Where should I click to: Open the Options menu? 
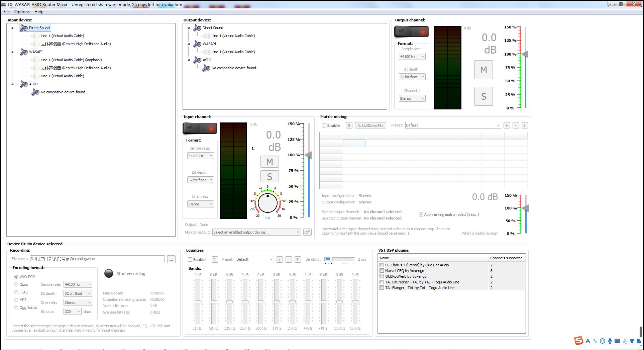22,12
